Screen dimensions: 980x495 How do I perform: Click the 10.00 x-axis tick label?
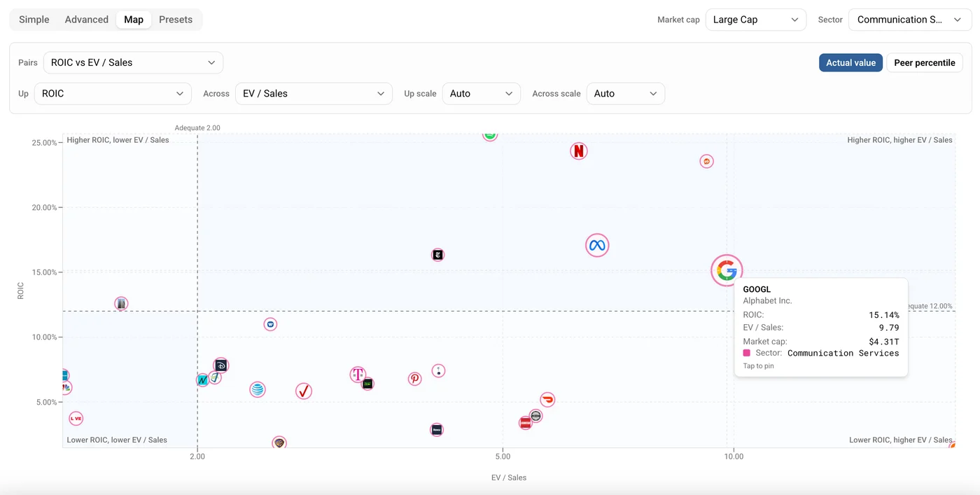click(x=734, y=456)
